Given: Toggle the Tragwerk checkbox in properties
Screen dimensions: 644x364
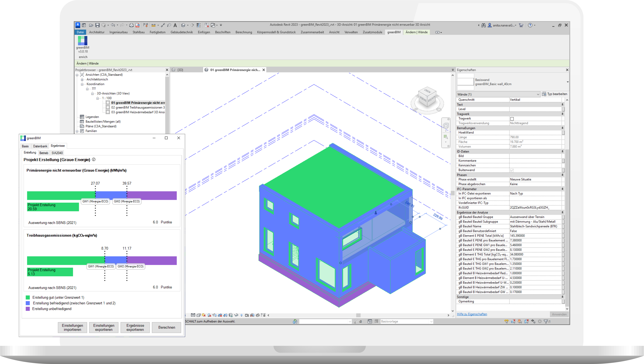Looking at the screenshot, I should click(x=512, y=119).
